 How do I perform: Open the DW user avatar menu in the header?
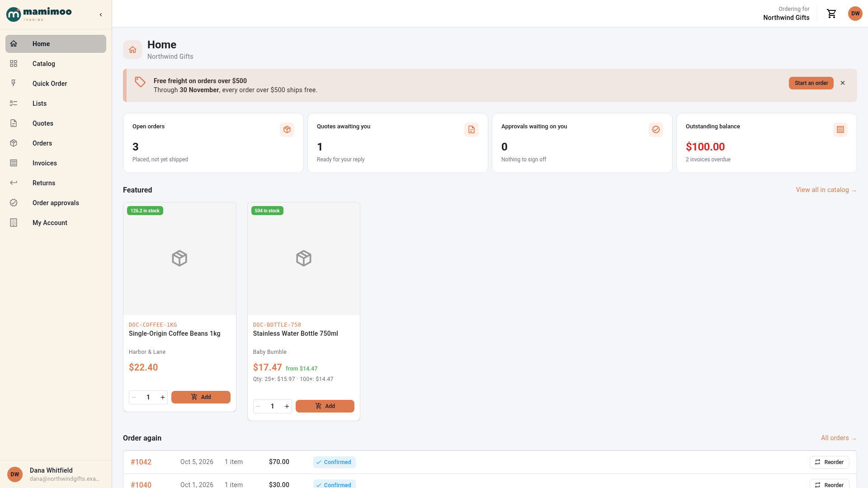(855, 14)
